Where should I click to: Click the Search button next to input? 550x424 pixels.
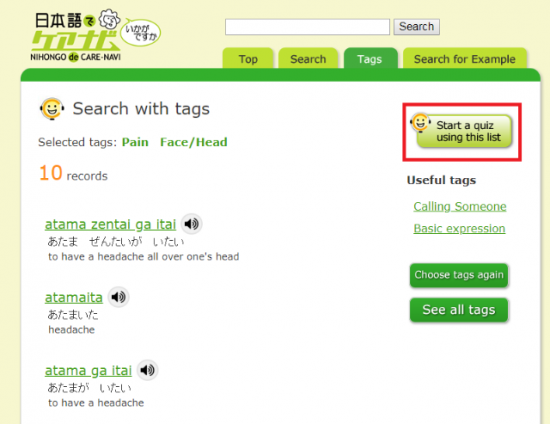tap(416, 27)
